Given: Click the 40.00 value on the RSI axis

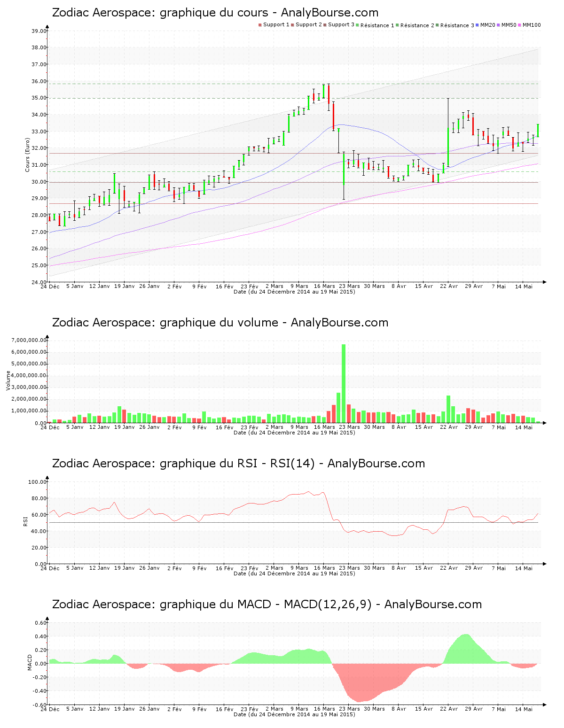Looking at the screenshot, I should click(39, 531).
